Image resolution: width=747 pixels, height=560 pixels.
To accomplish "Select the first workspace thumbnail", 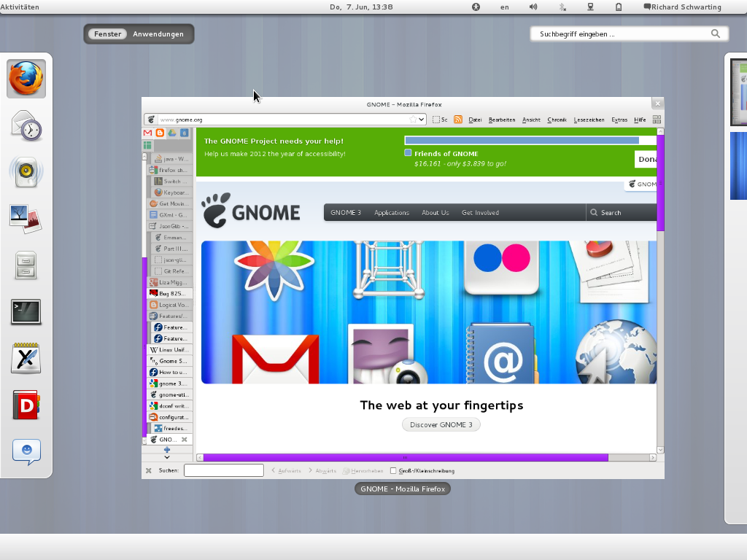I will pyautogui.click(x=739, y=93).
